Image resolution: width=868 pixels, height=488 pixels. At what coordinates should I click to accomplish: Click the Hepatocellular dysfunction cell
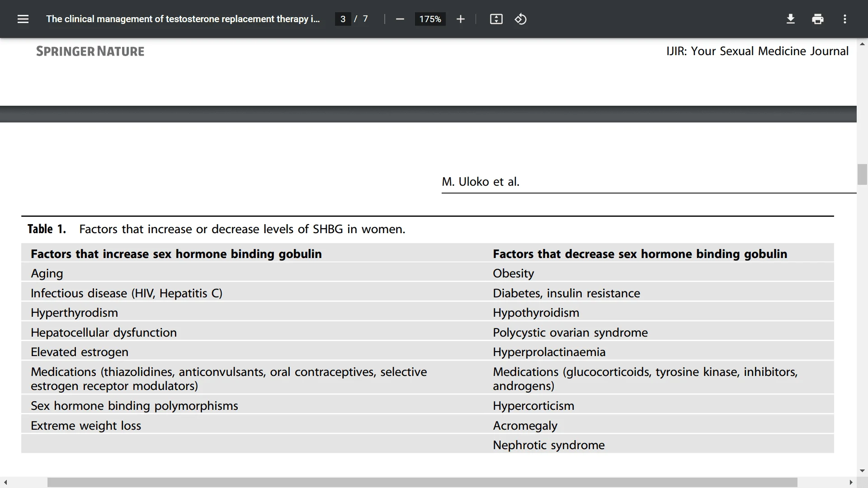pyautogui.click(x=104, y=333)
